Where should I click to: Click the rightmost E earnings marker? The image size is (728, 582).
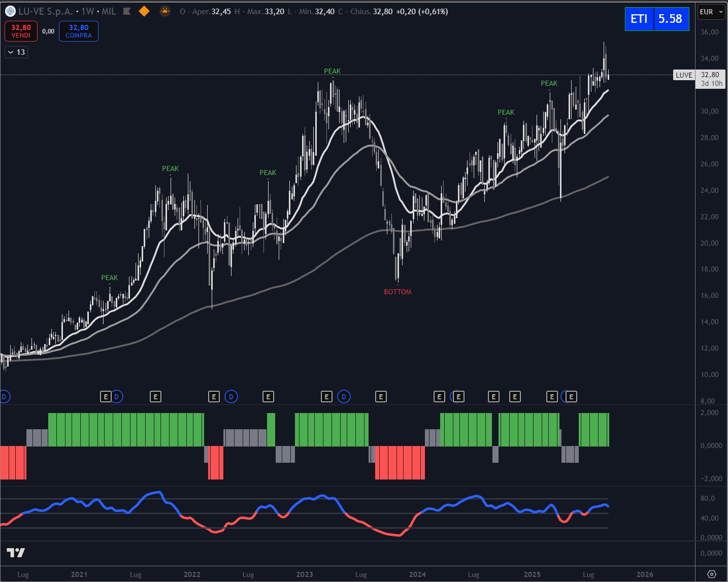tap(571, 397)
